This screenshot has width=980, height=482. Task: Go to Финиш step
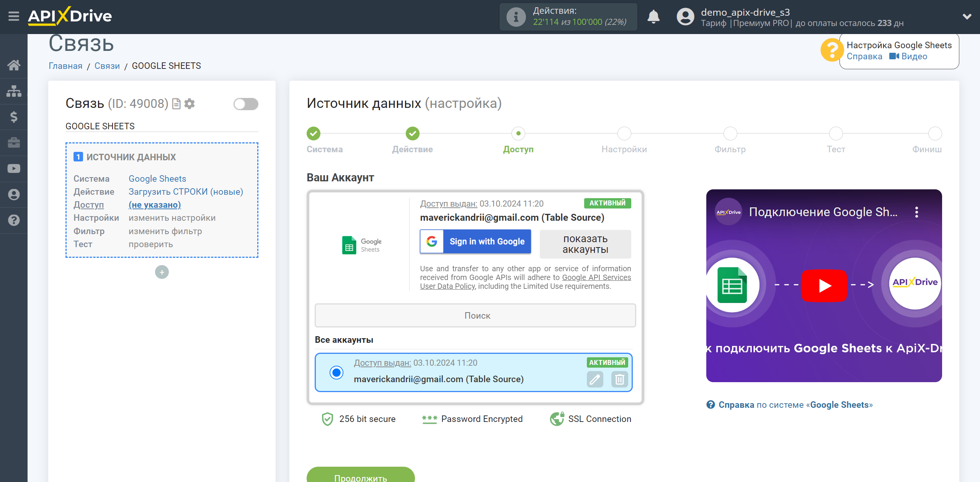click(x=935, y=134)
